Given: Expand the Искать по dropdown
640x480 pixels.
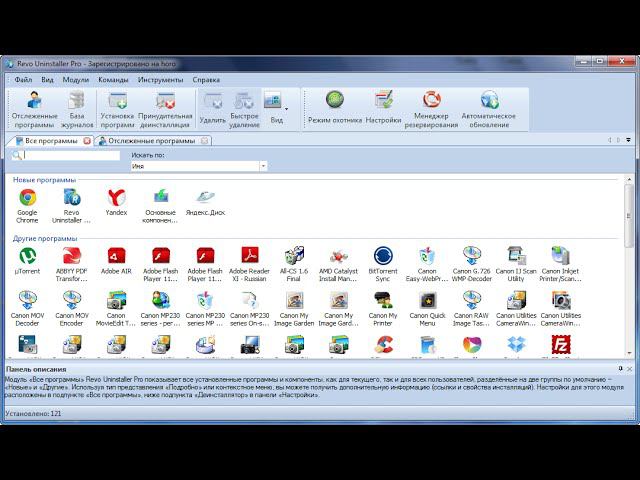Looking at the screenshot, I should click(263, 166).
